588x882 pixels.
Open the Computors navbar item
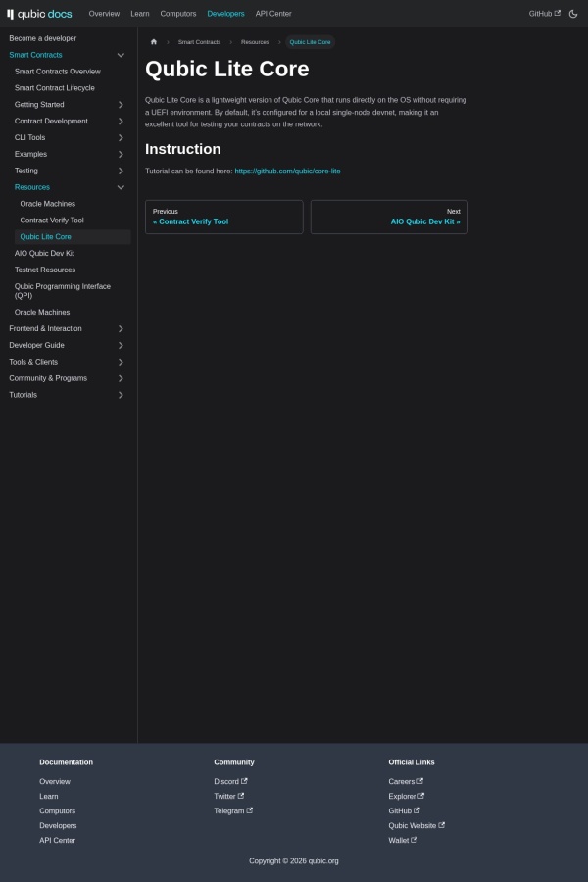(177, 14)
